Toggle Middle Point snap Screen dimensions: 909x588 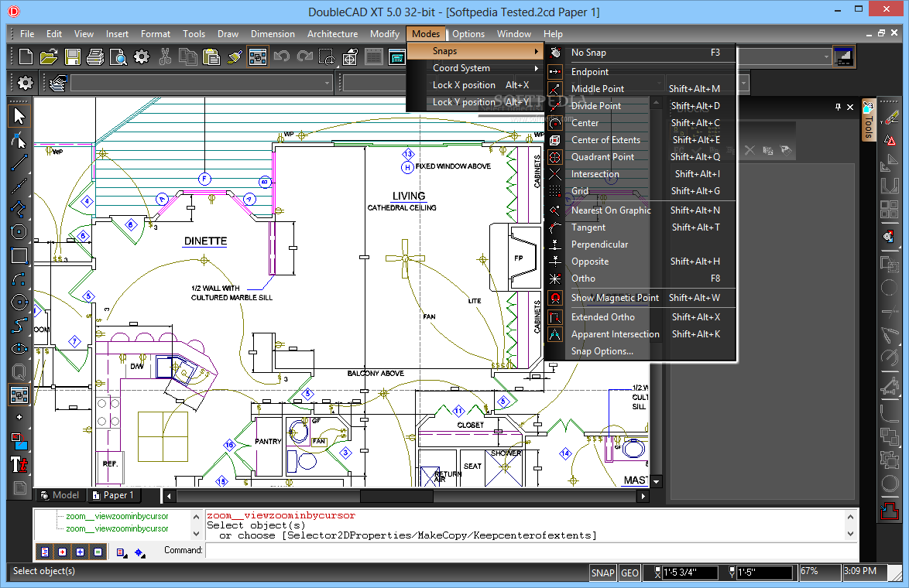point(641,89)
